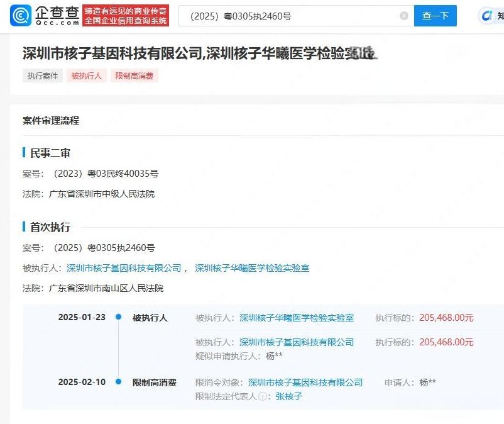Open 深圳核子华曦医学检验实验室 link in 2025-01-23 entry
The width and height of the screenshot is (504, 424).
point(297,318)
